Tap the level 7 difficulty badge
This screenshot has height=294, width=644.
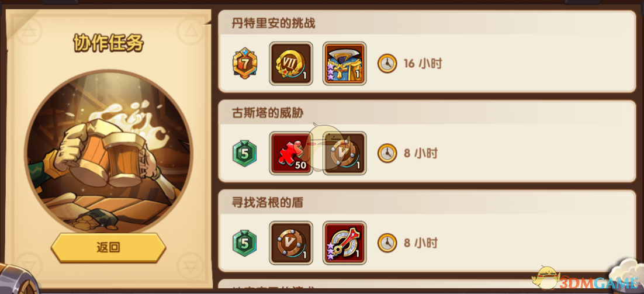[245, 63]
